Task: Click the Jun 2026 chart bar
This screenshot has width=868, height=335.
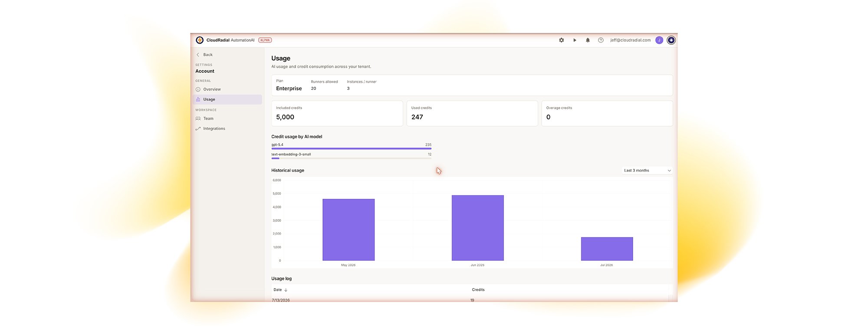Action: (x=477, y=228)
